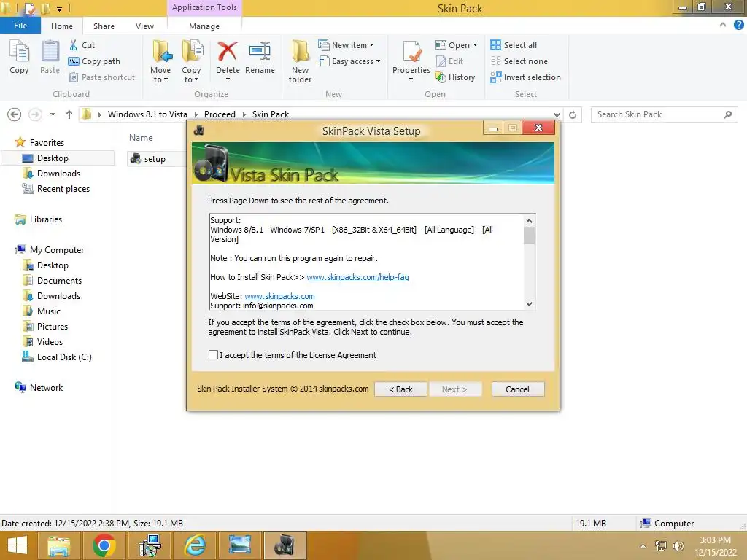Expand the Open button dropdown arrow
Screen dimensions: 747x560
475,45
